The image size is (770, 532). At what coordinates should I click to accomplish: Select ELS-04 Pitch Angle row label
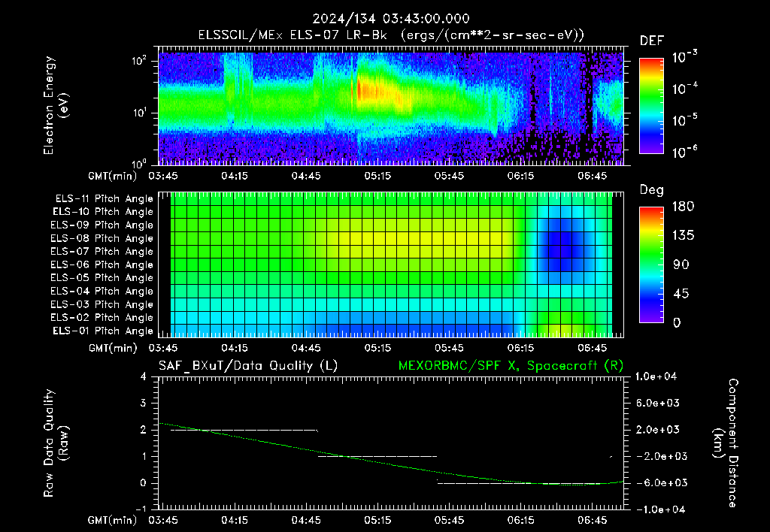[102, 292]
